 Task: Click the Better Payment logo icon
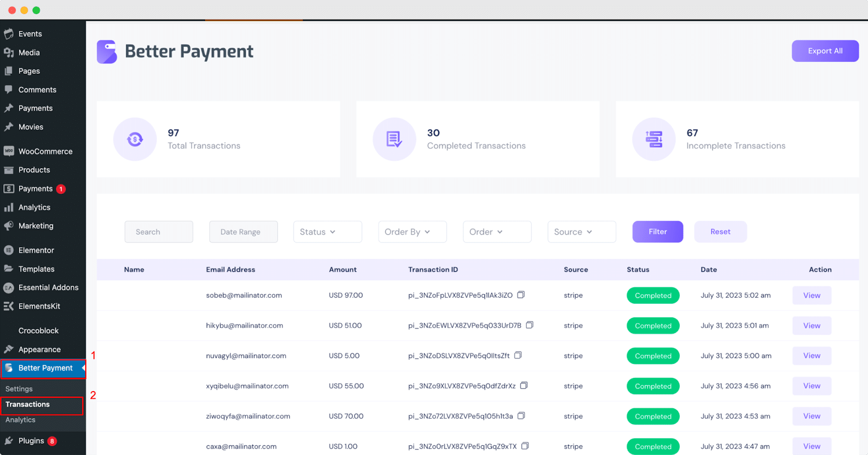point(107,52)
